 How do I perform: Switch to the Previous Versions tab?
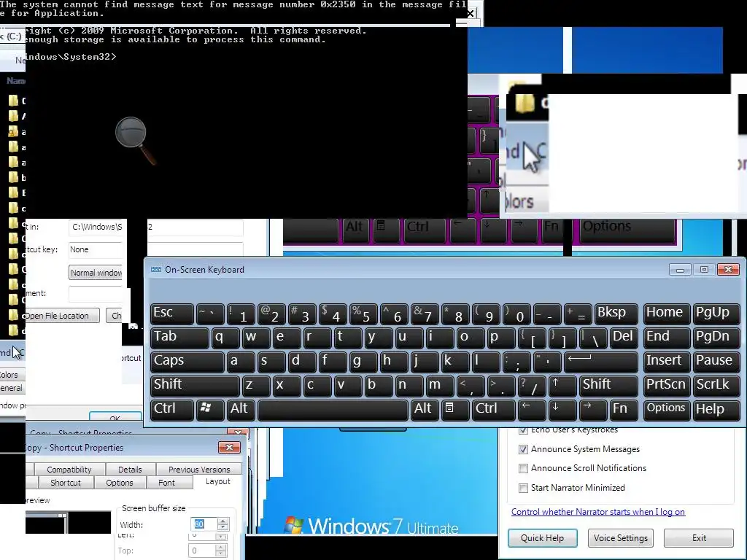point(199,470)
